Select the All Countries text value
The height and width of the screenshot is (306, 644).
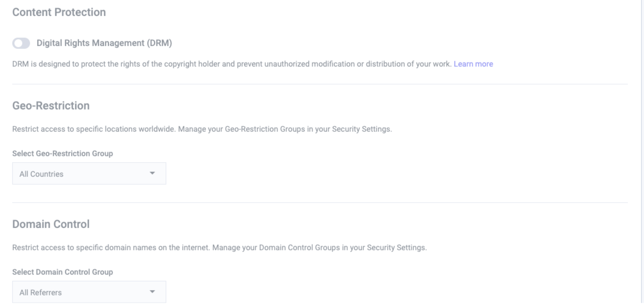(42, 174)
